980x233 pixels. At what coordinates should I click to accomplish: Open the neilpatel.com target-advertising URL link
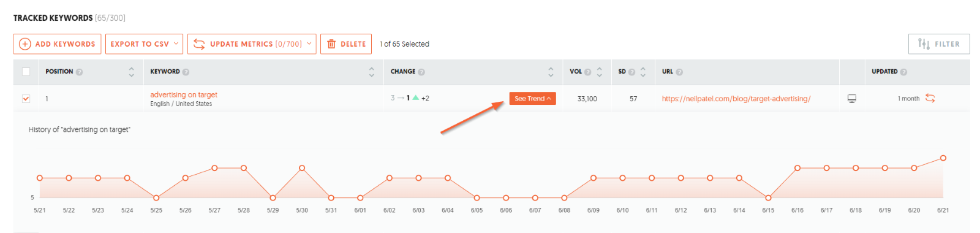click(736, 99)
